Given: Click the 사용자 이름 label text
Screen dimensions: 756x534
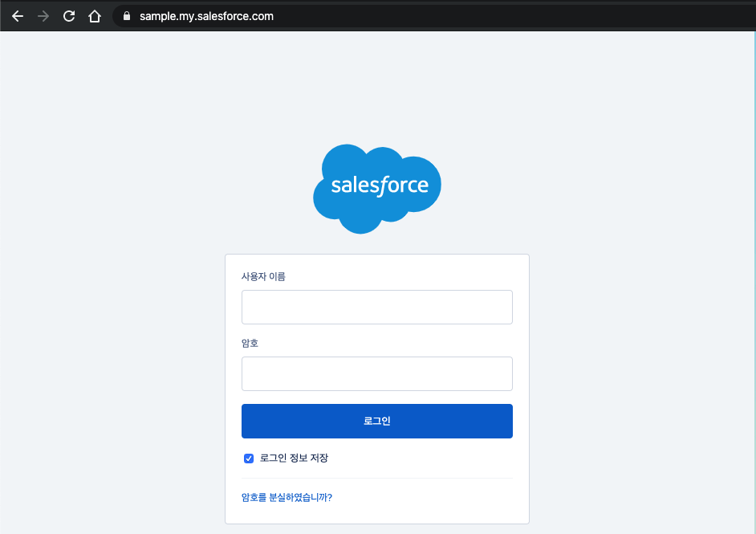Looking at the screenshot, I should [x=263, y=276].
